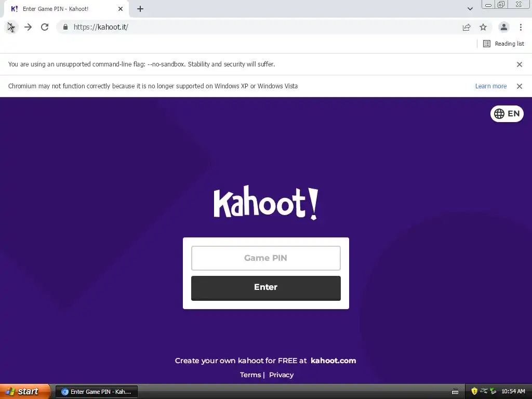Click the 10:54 AM taskbar clock
This screenshot has height=399, width=532.
tap(513, 392)
